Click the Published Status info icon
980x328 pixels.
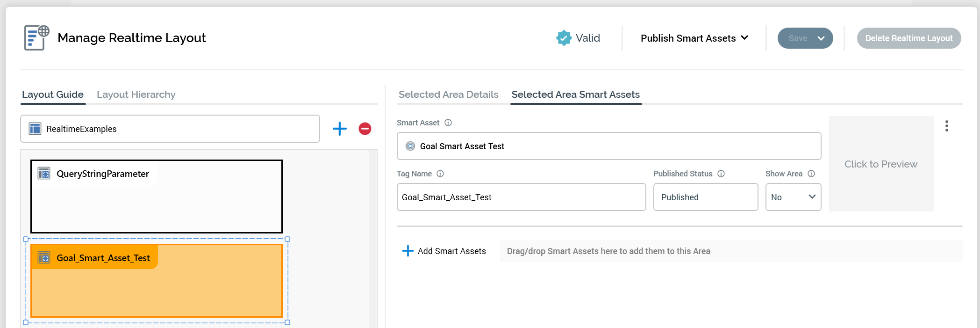pyautogui.click(x=721, y=174)
